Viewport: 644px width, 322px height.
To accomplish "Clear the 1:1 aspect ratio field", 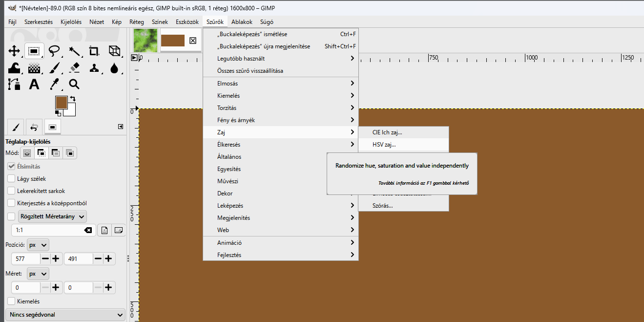I will click(87, 230).
